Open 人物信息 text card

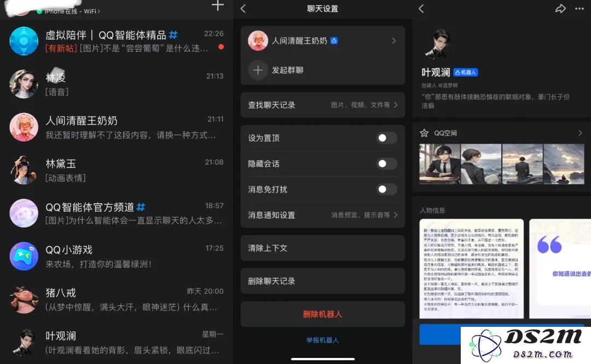coord(472,269)
